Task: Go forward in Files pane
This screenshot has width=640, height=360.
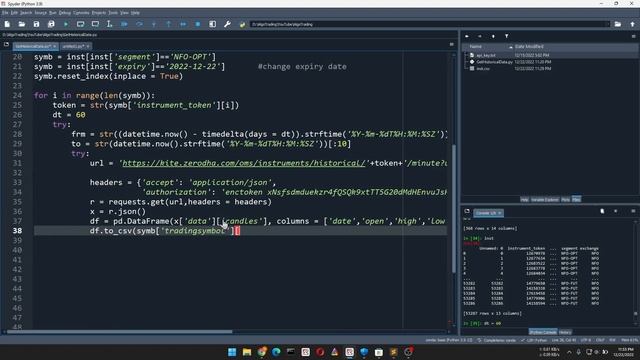Action: tap(480, 36)
